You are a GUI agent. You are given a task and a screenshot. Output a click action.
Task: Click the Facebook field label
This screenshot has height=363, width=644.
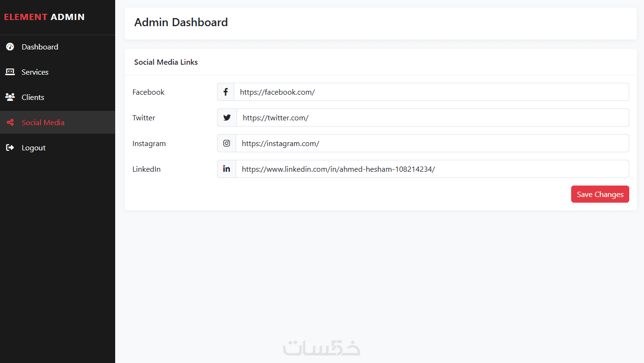(x=149, y=92)
